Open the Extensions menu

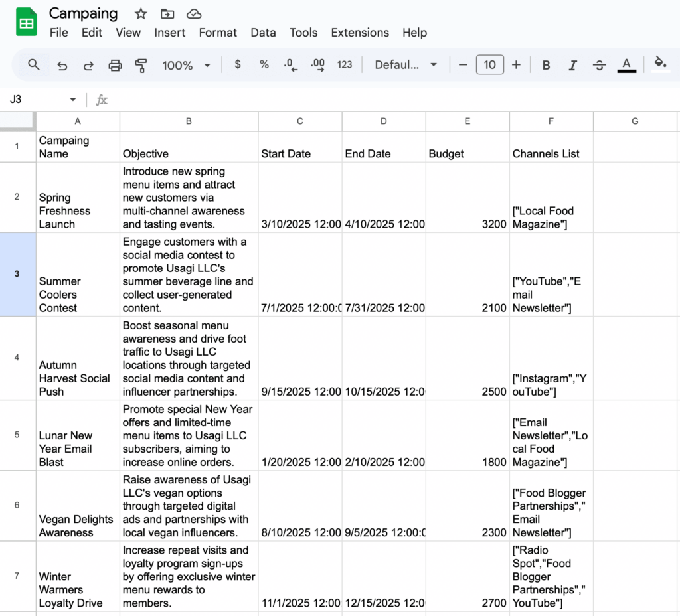coord(360,33)
